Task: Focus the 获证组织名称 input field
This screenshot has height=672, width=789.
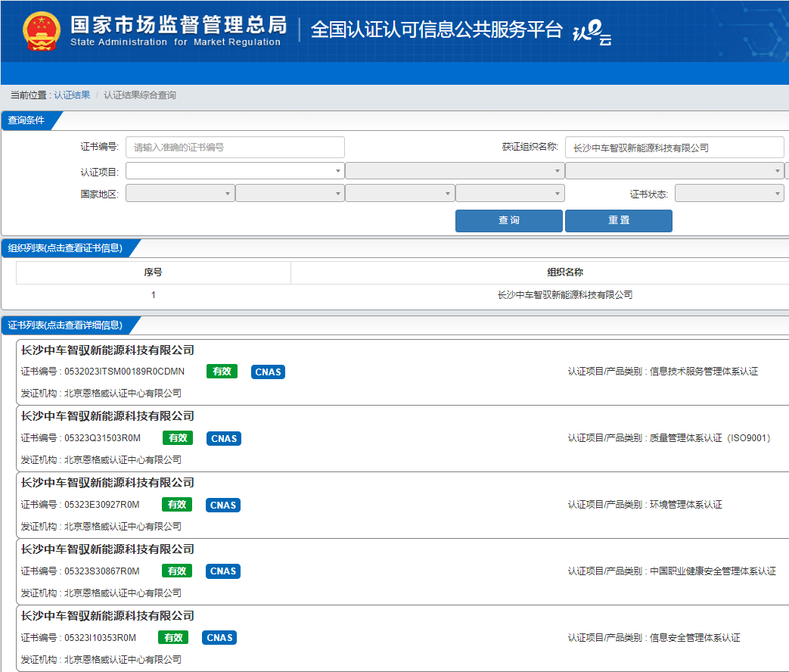Action: point(674,148)
